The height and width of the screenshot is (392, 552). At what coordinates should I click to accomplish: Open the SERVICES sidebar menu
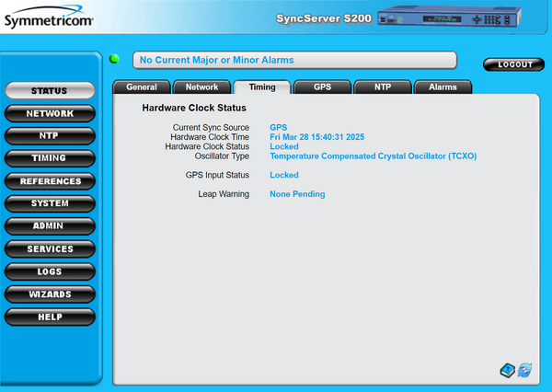tap(49, 249)
